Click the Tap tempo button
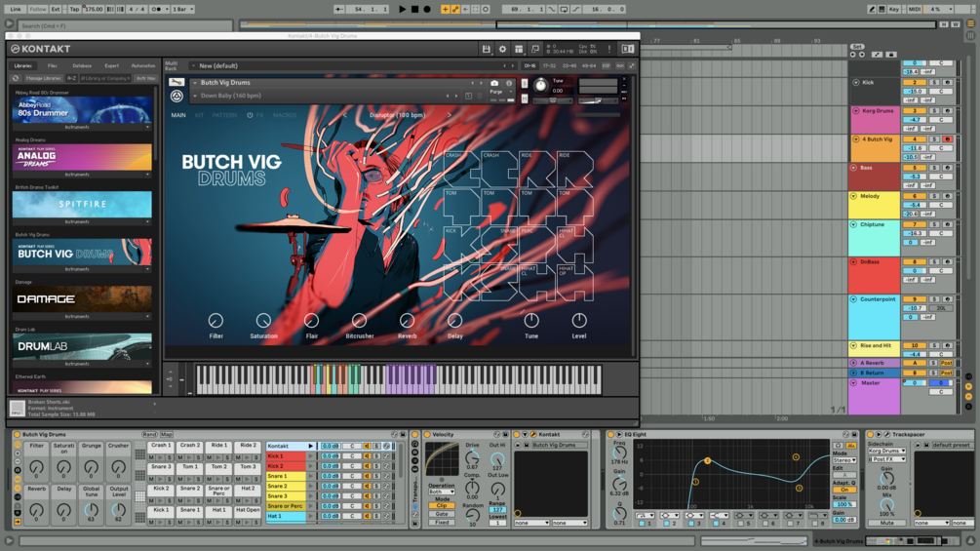980x551 pixels. (x=74, y=10)
